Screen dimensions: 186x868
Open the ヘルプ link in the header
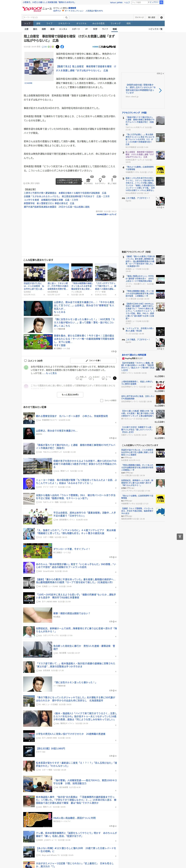[x=127, y=2]
